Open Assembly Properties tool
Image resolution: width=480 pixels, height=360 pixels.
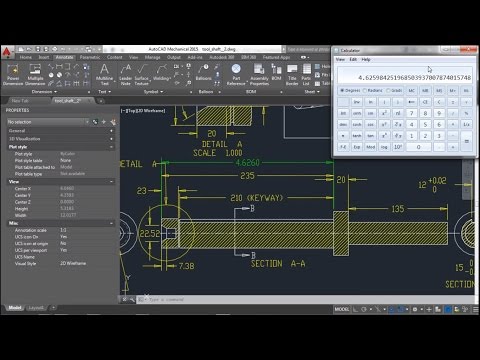click(x=259, y=75)
